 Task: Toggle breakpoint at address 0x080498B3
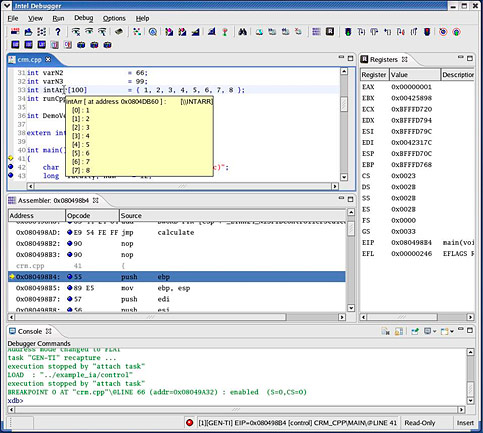click(x=70, y=255)
